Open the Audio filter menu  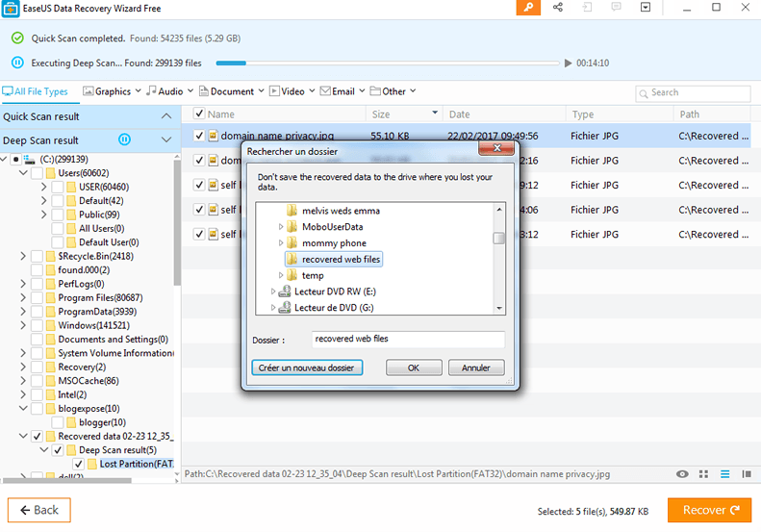pyautogui.click(x=190, y=90)
